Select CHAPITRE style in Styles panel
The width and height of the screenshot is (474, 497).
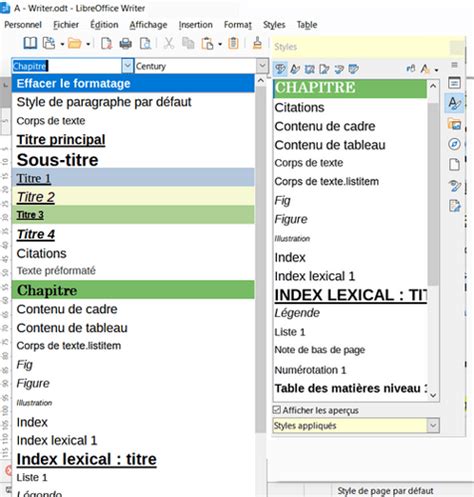pos(350,88)
